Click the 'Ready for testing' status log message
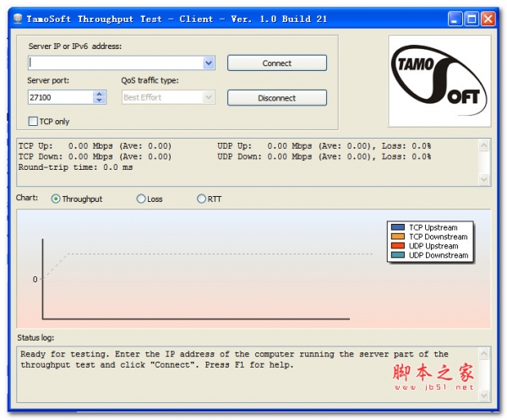The image size is (507, 420). click(x=234, y=359)
